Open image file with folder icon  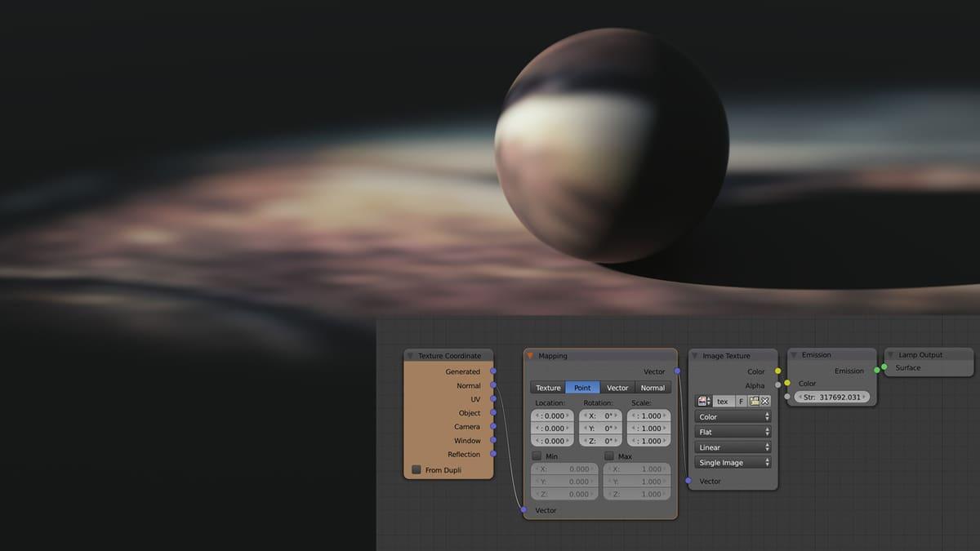(x=754, y=401)
